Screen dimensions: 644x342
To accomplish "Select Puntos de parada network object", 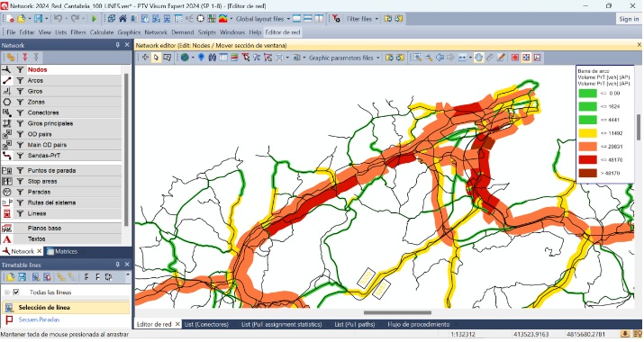I will point(51,170).
